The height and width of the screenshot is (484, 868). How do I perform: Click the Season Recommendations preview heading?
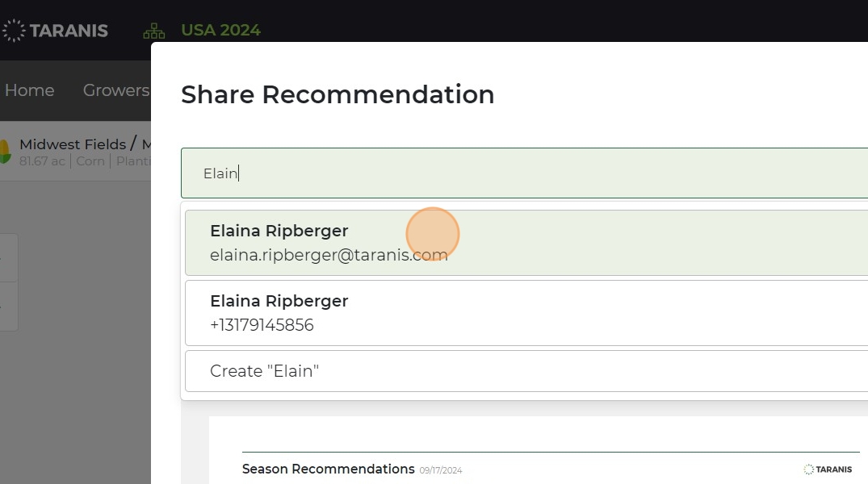tap(329, 469)
